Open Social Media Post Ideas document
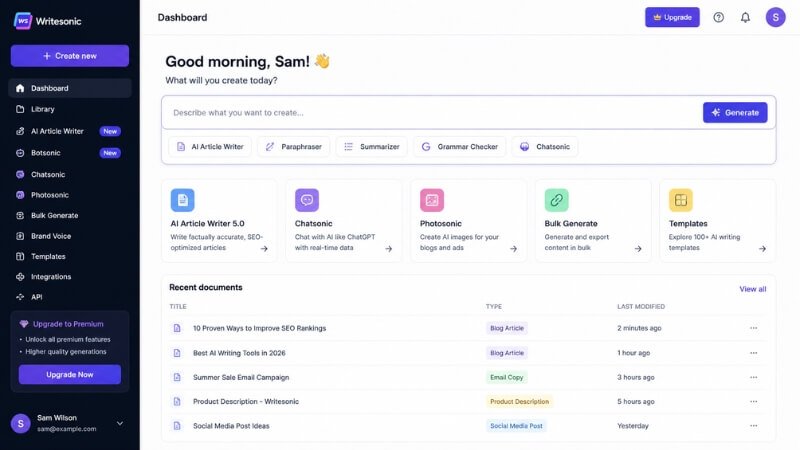 pos(231,426)
